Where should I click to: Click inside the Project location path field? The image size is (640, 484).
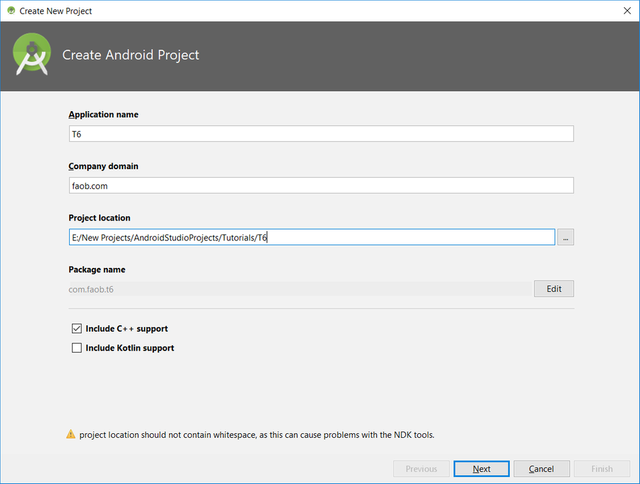(x=312, y=237)
